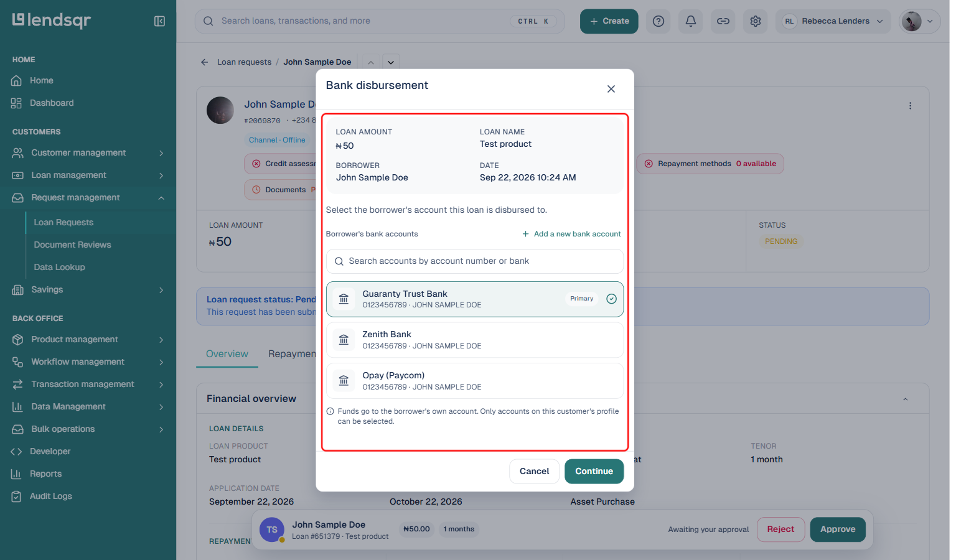Click John Sample Doe profile photo
The height and width of the screenshot is (560, 956).
coord(220,110)
